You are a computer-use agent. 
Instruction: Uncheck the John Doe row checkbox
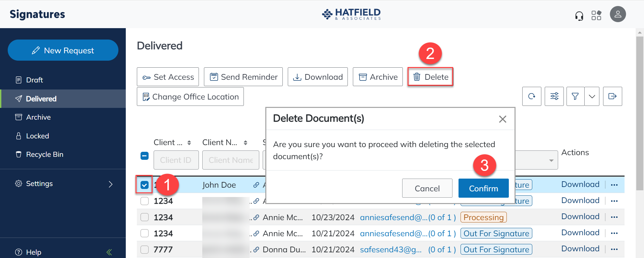[x=145, y=185]
